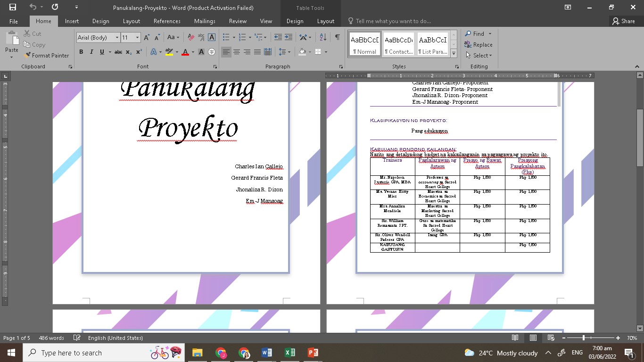Image resolution: width=644 pixels, height=362 pixels.
Task: Apply the Normal style
Action: (364, 44)
